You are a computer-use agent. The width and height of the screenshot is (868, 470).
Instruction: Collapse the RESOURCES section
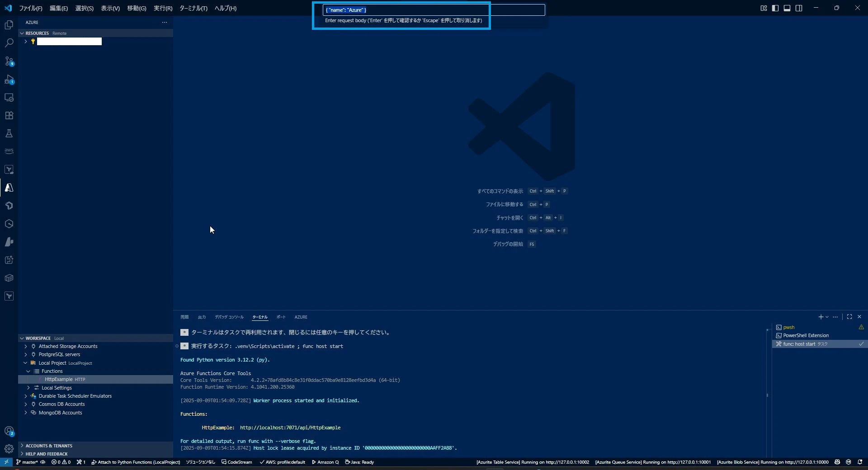coord(22,33)
